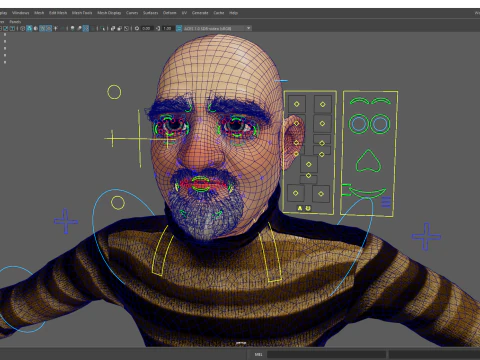
Task: Click the A button in slider panel
Action: 300,208
